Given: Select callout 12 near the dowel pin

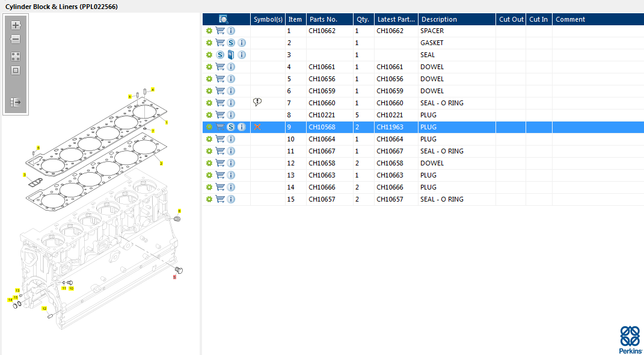Looking at the screenshot, I should click(44, 309).
